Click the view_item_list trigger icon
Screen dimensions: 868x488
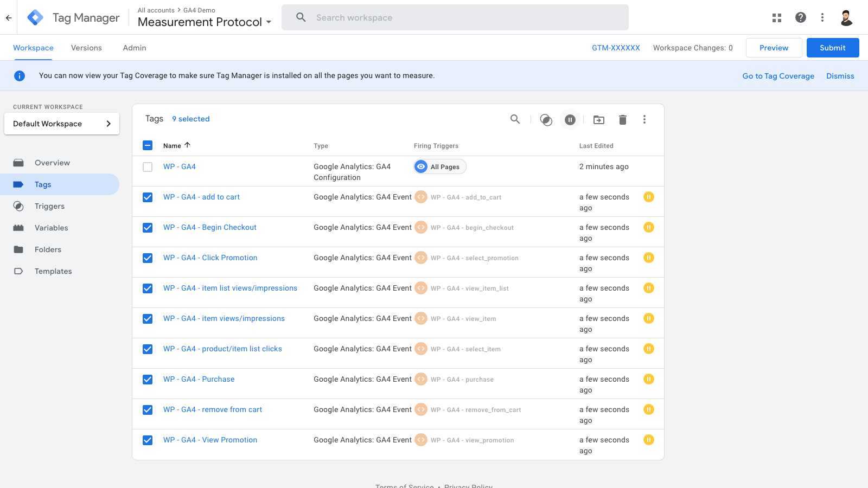click(x=421, y=288)
